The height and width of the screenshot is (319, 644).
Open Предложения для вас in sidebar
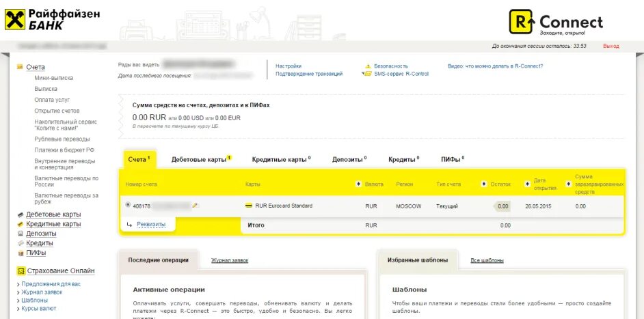tap(51, 284)
